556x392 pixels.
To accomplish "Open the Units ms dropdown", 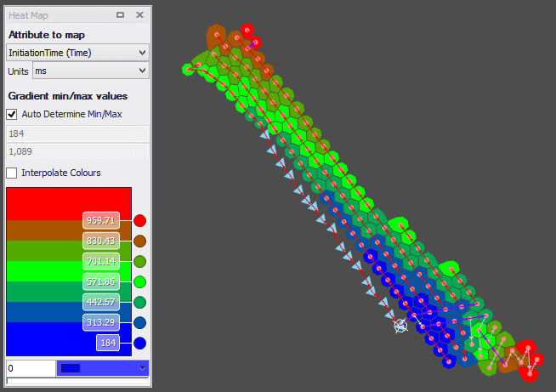I will [91, 71].
